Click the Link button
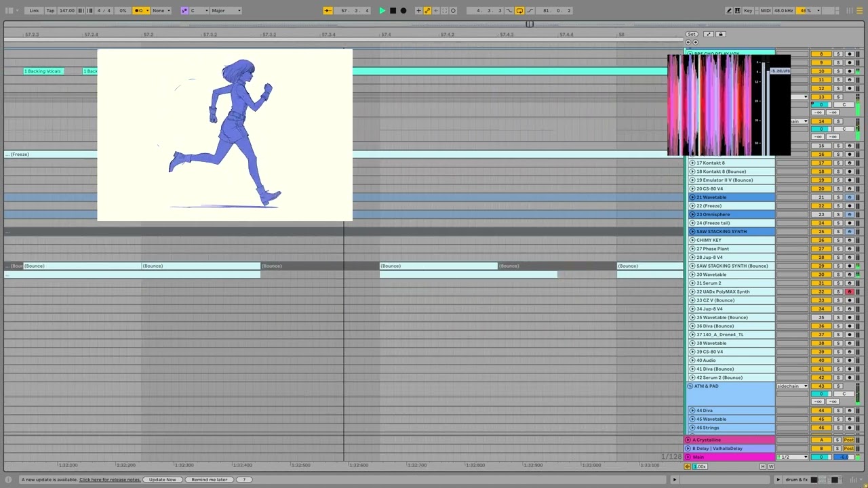The width and height of the screenshot is (868, 488). tap(34, 10)
